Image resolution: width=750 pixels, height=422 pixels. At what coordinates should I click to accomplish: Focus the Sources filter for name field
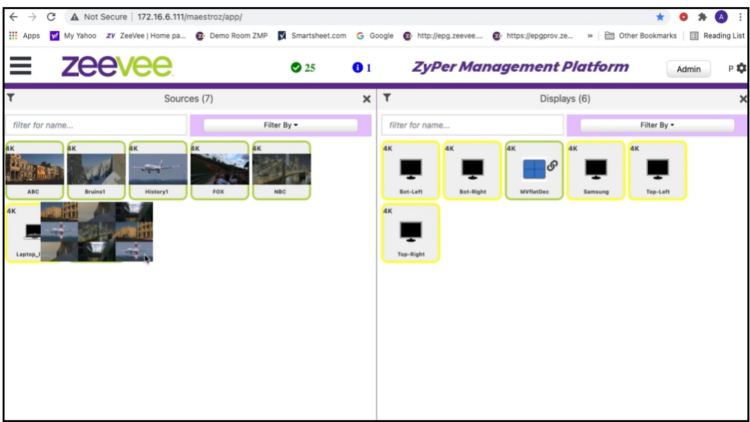(96, 125)
